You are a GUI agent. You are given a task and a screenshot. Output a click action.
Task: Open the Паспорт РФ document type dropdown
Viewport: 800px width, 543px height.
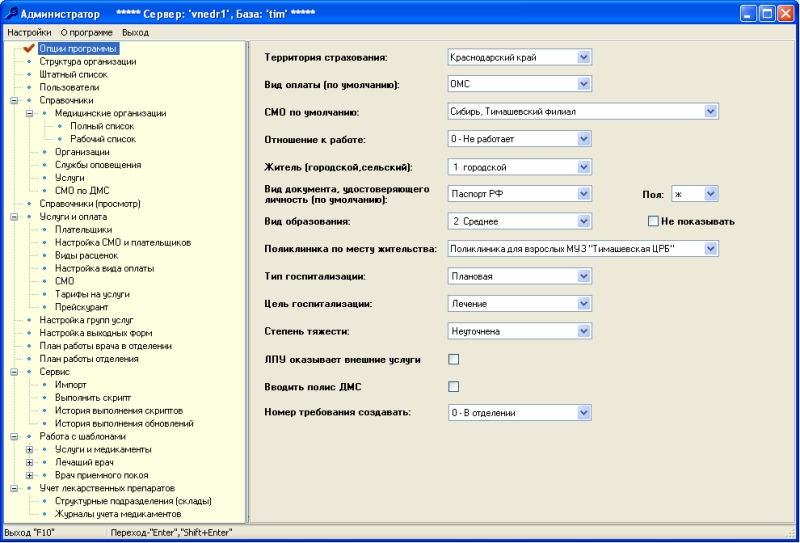click(x=584, y=194)
